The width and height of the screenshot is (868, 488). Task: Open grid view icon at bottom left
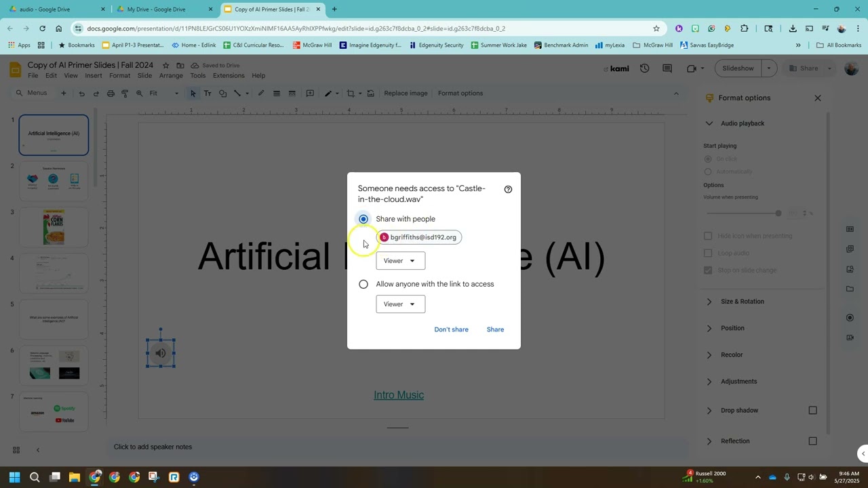pos(16,450)
